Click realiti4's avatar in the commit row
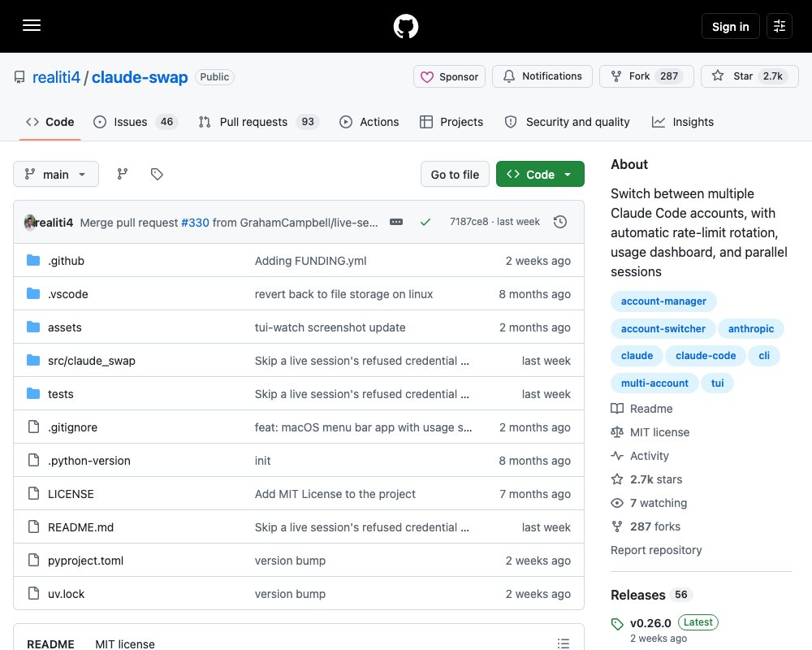The height and width of the screenshot is (650, 812). click(29, 223)
